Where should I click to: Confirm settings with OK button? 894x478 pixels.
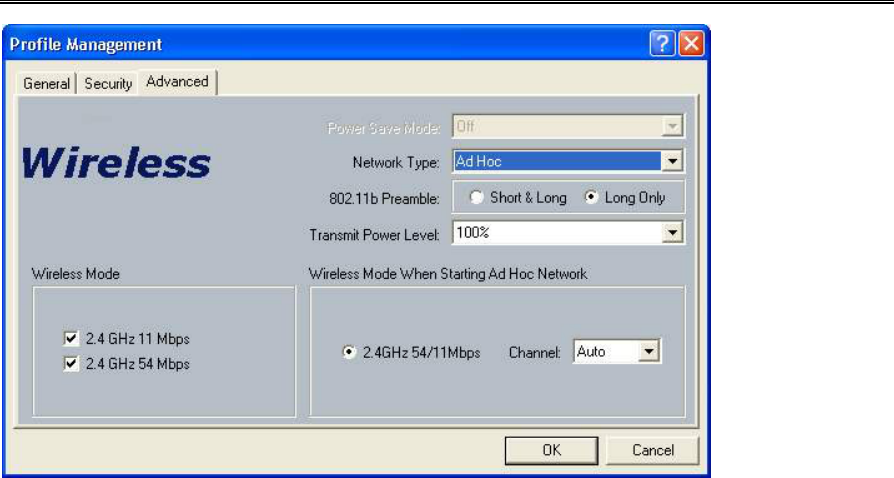click(x=551, y=451)
